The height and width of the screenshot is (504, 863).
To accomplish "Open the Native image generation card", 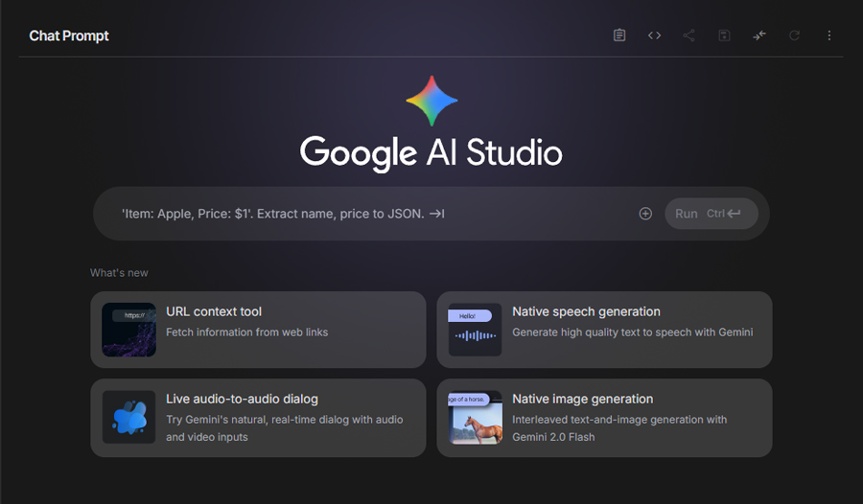I will (x=604, y=418).
